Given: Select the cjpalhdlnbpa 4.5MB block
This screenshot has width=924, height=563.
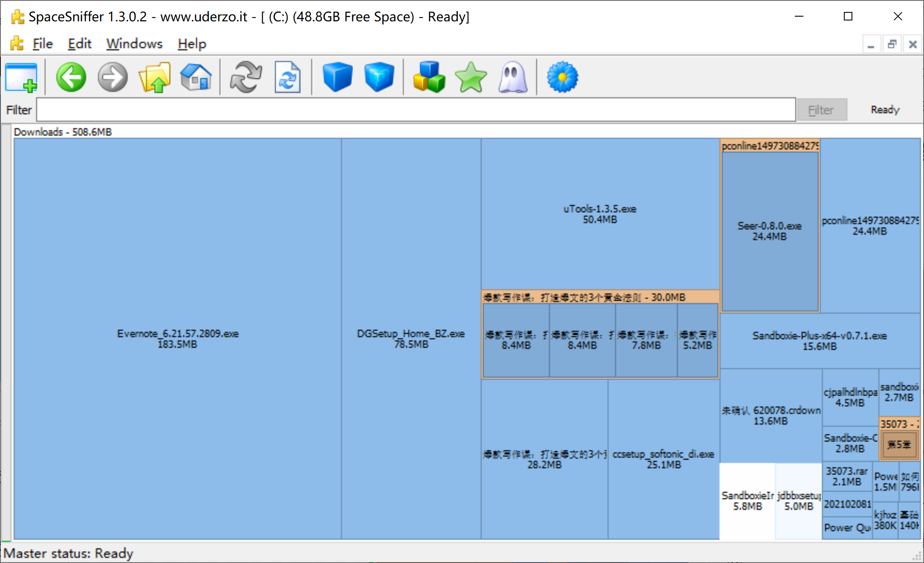Looking at the screenshot, I should pos(850,398).
